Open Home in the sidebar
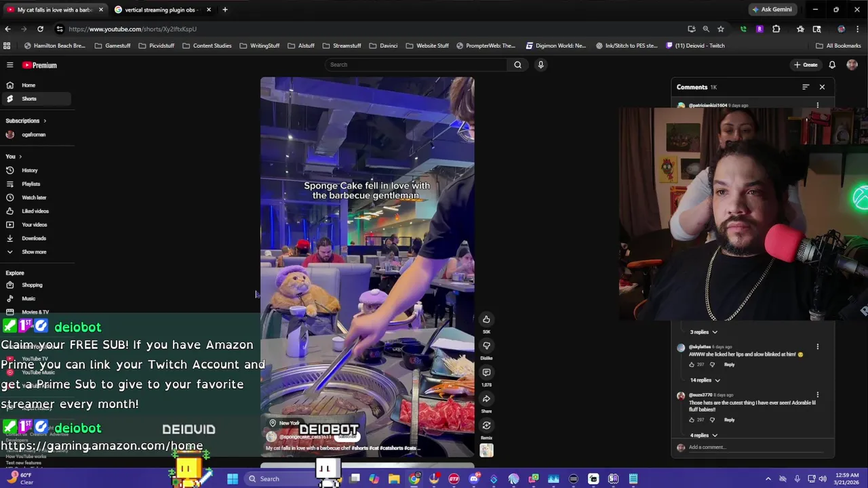The height and width of the screenshot is (488, 868). tap(37, 85)
